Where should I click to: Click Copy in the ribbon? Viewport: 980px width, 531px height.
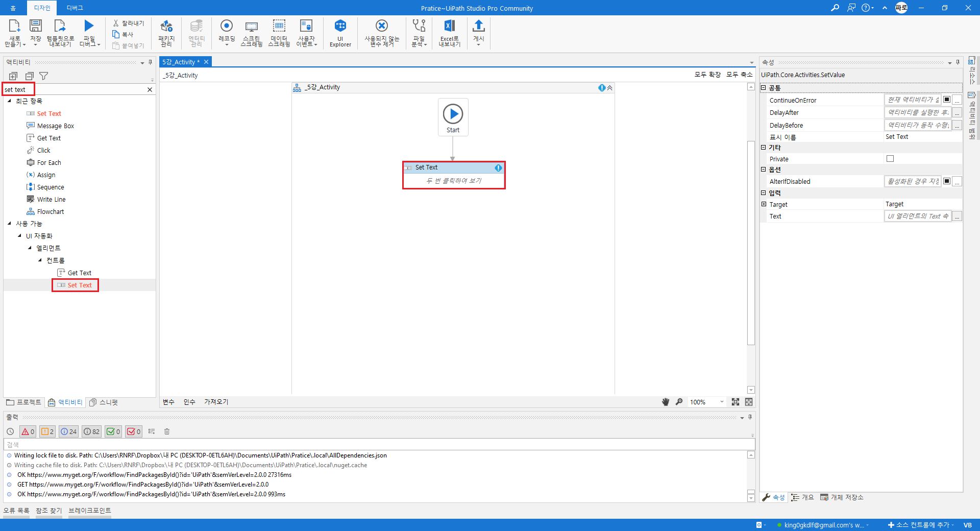(123, 34)
